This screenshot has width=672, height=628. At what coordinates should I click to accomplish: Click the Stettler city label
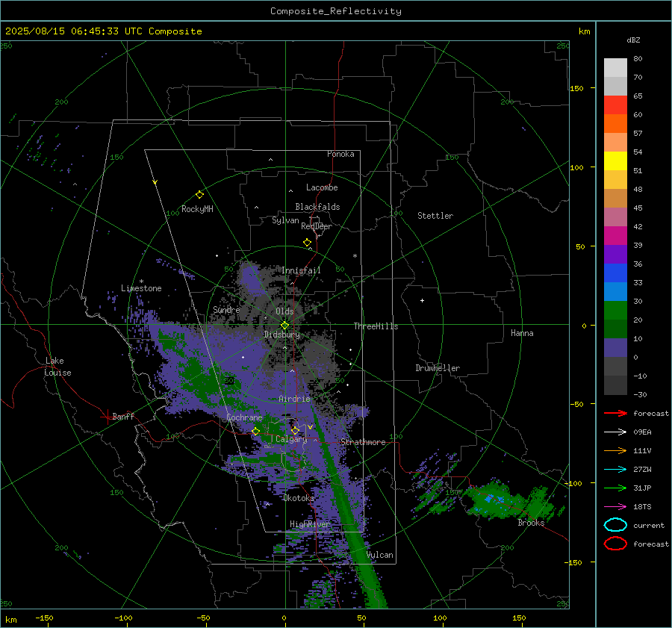(435, 216)
